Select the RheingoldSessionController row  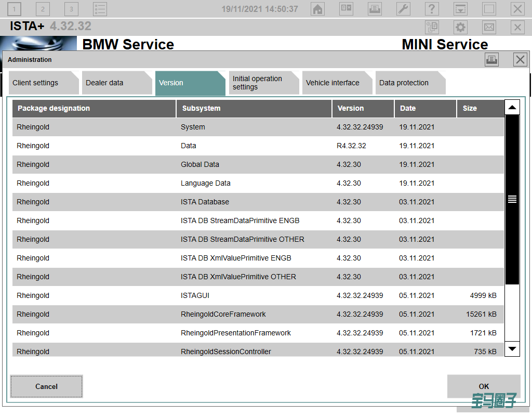pyautogui.click(x=258, y=350)
